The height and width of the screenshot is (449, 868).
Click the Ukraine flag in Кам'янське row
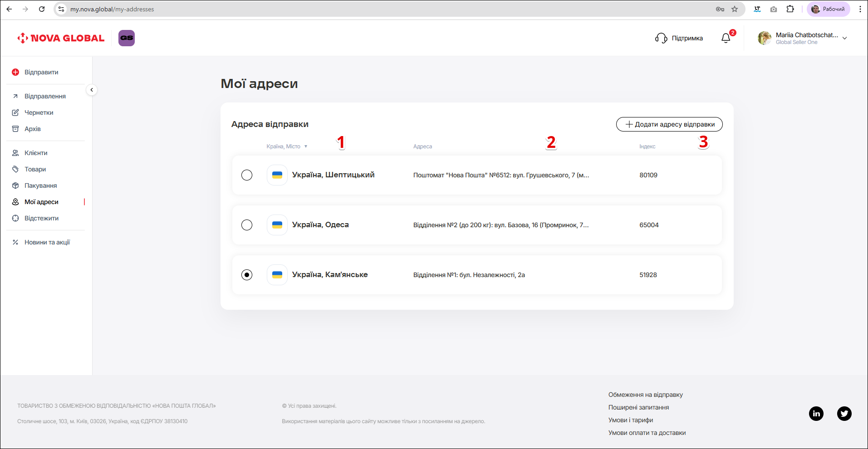pos(277,275)
